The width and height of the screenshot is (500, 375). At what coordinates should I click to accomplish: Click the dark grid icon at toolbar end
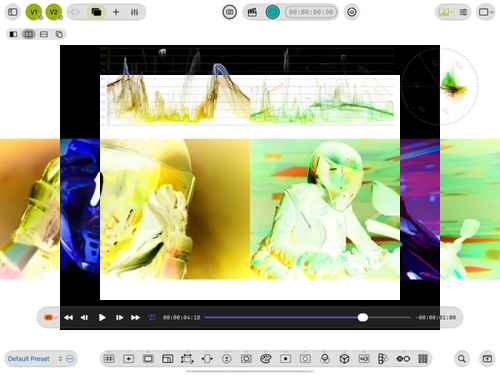[x=423, y=359]
